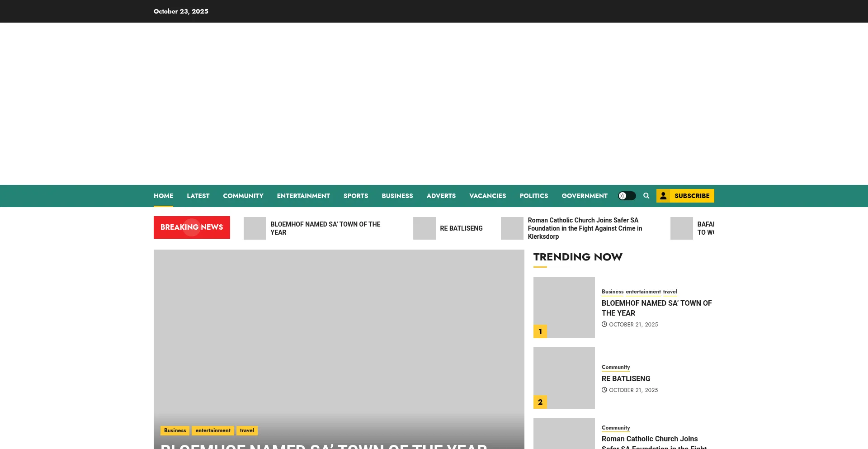Open the Bloemhof ticker thumbnail
The width and height of the screenshot is (868, 449).
pos(255,228)
